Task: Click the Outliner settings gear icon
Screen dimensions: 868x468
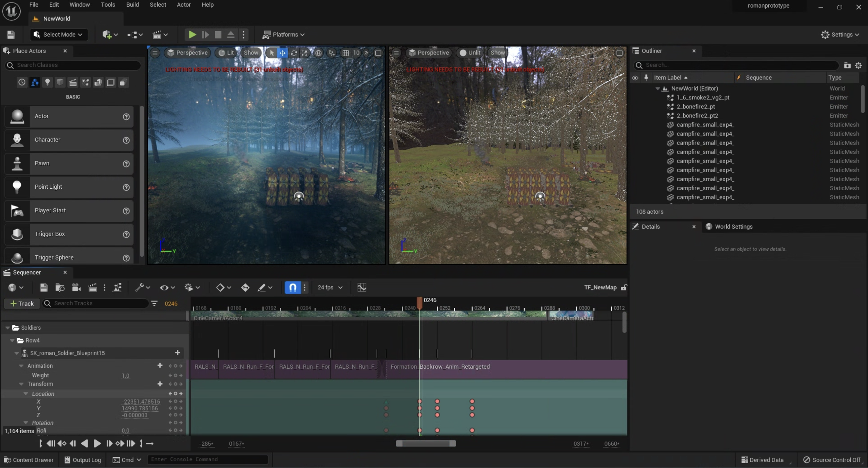Action: pos(858,65)
